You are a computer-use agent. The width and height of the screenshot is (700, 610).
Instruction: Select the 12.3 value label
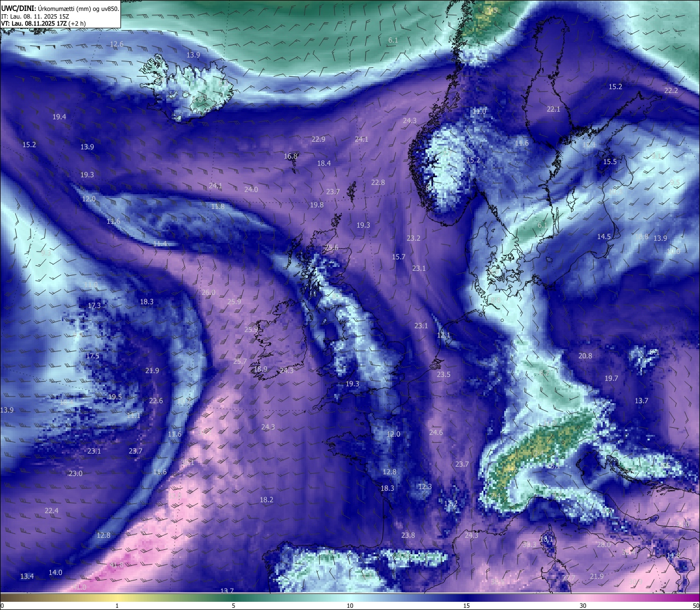425,486
